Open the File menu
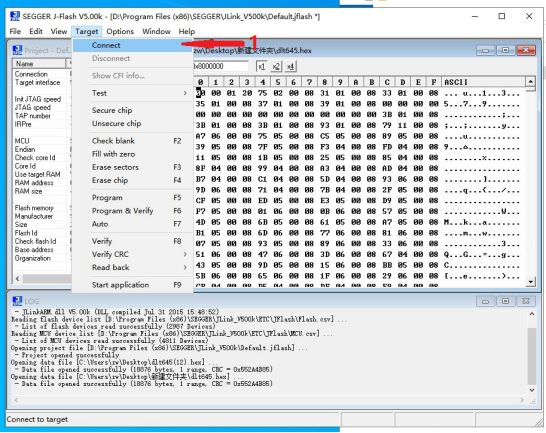 coord(15,31)
